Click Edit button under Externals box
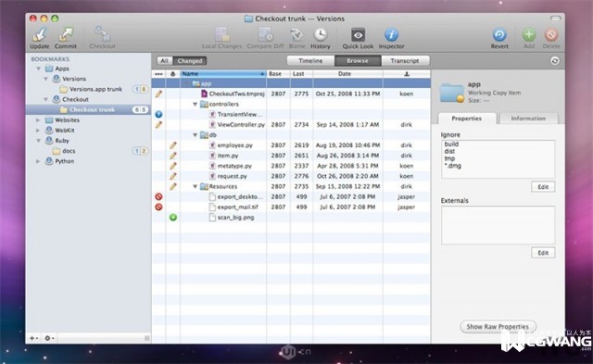 point(543,253)
